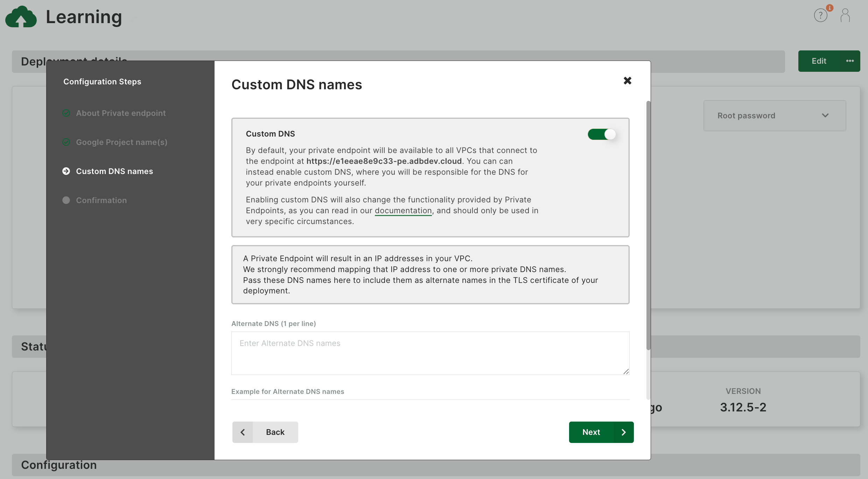This screenshot has height=479, width=868.
Task: Click the 'Example for Alternate DNS names' label
Action: [x=288, y=391]
